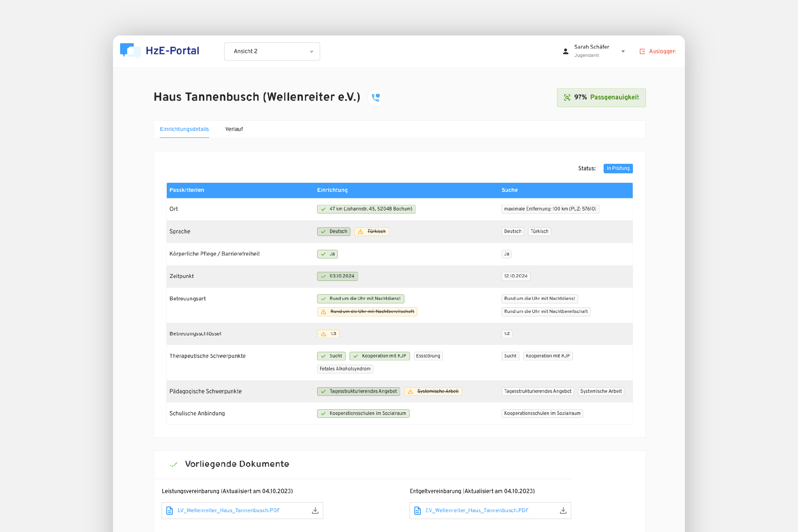Expand the Sarah Schäfer account menu arrow
The width and height of the screenshot is (798, 532).
[x=623, y=51]
